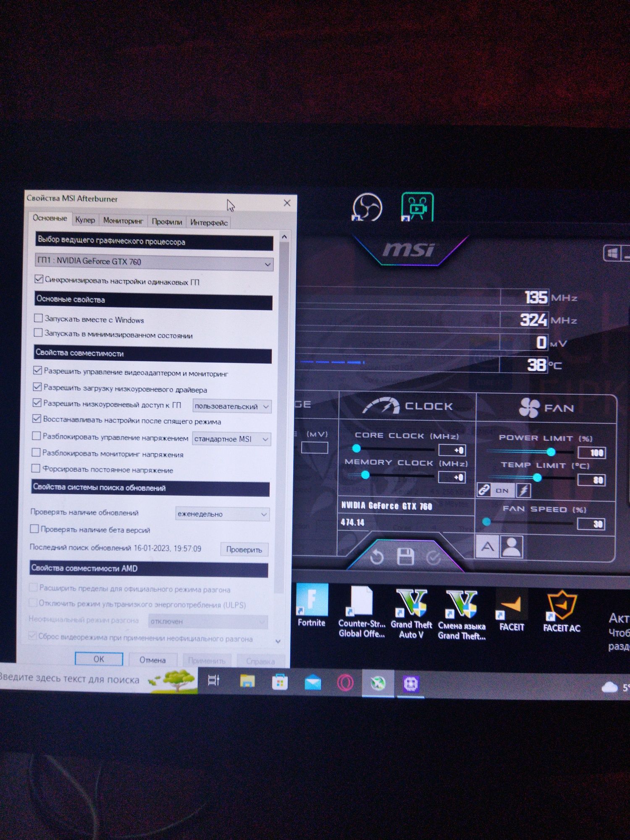
Task: Open the green camera recorder desktop shortcut
Action: point(417,207)
